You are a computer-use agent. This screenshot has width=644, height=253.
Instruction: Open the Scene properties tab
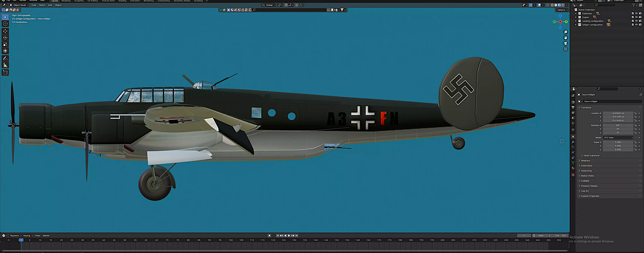(x=573, y=118)
